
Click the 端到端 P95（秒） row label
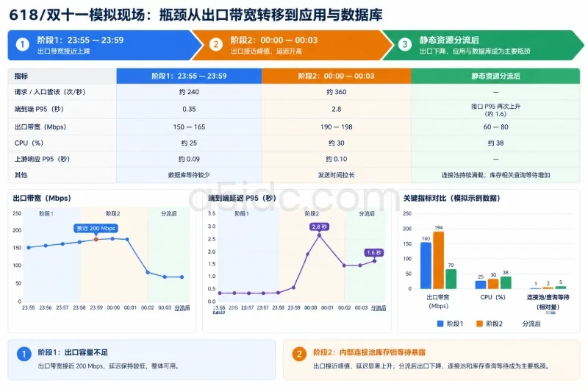(x=39, y=109)
